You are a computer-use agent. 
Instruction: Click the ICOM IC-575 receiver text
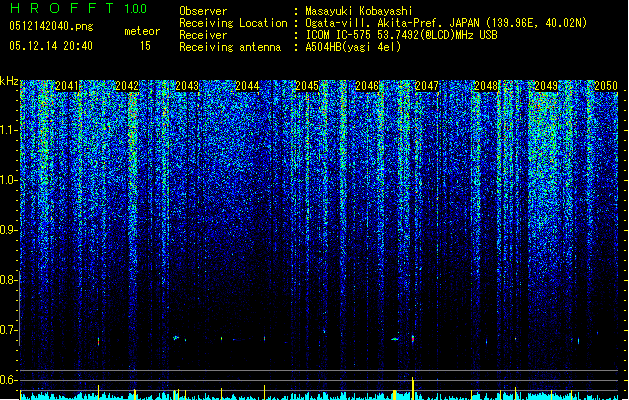tap(401, 35)
